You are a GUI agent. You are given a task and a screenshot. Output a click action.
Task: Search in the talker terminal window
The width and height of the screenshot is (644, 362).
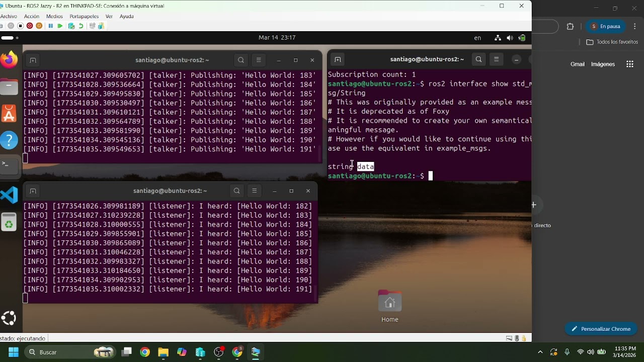click(x=241, y=60)
